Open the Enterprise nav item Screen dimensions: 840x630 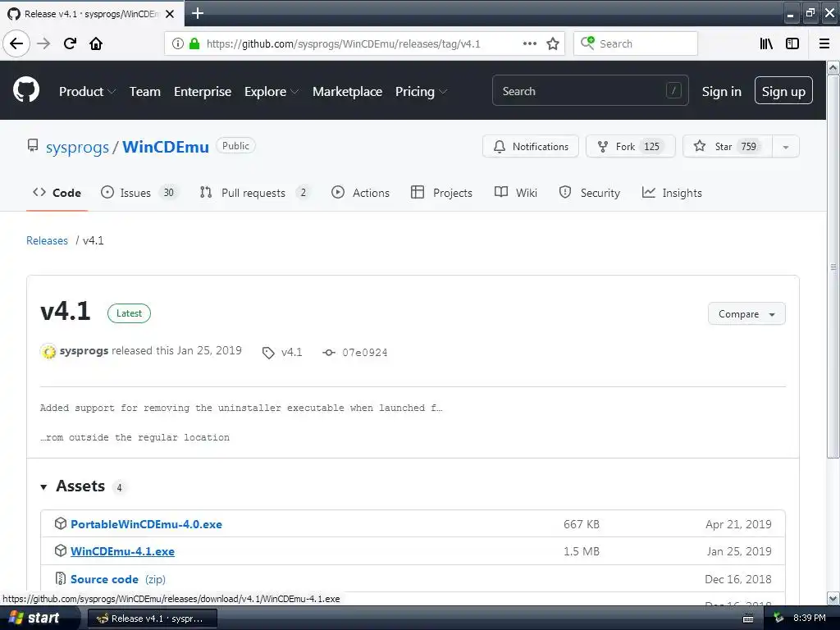click(x=203, y=92)
